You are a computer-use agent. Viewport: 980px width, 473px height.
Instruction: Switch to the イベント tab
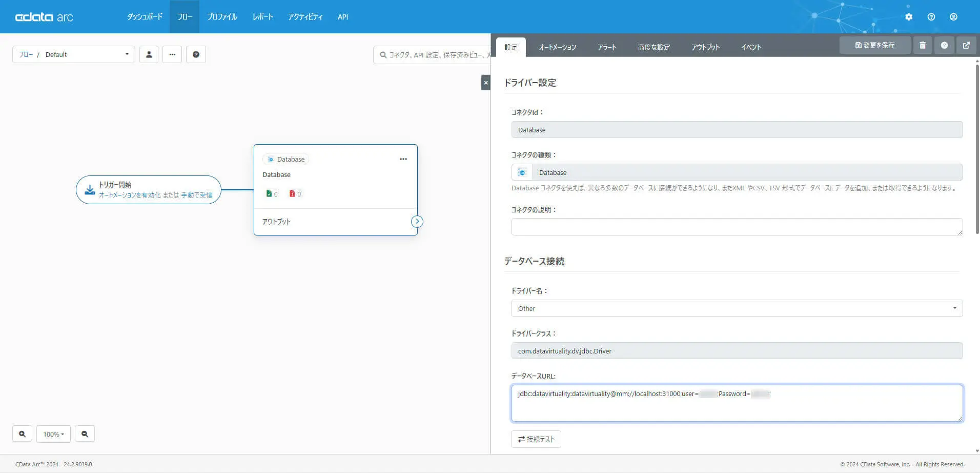tap(751, 47)
